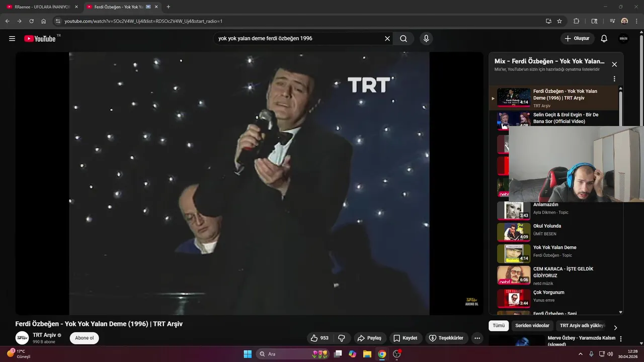The image size is (644, 362).
Task: Open the browser extensions puzzle icon
Action: [x=577, y=21]
